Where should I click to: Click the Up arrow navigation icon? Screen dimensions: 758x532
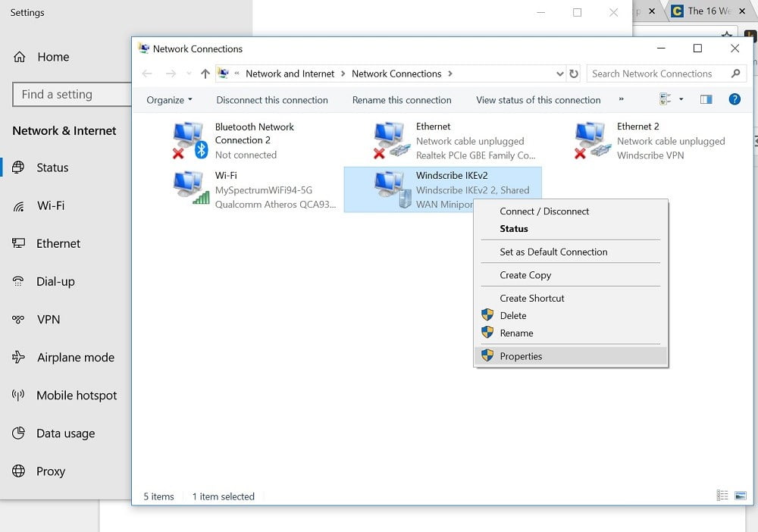pyautogui.click(x=205, y=74)
